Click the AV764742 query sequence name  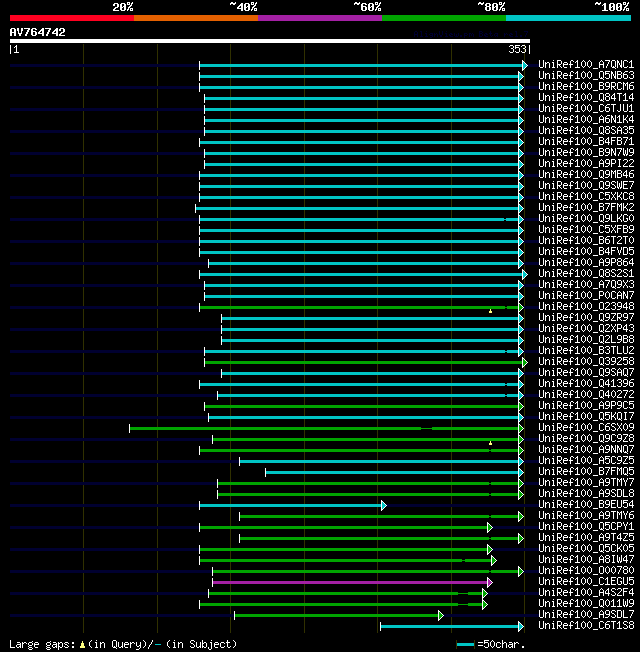(37, 32)
